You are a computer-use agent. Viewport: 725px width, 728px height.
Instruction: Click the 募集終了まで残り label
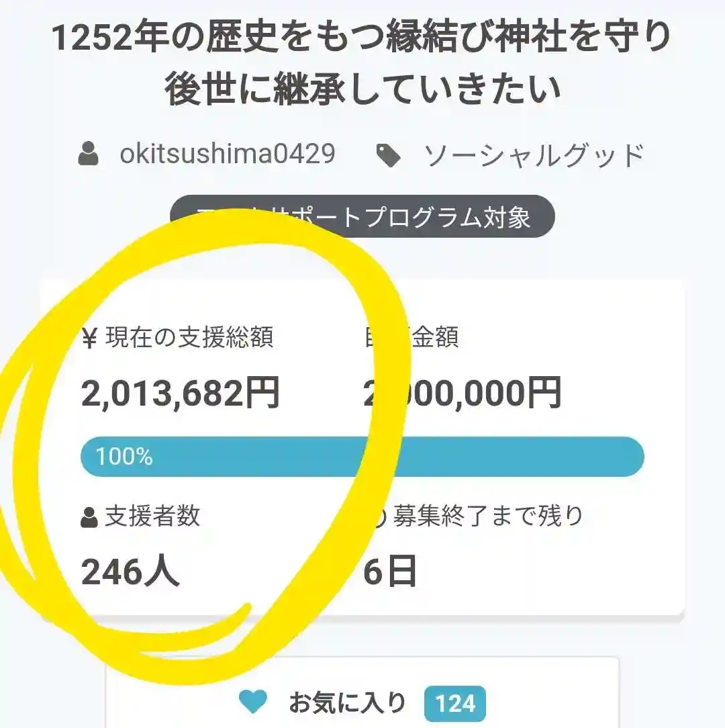point(488,516)
